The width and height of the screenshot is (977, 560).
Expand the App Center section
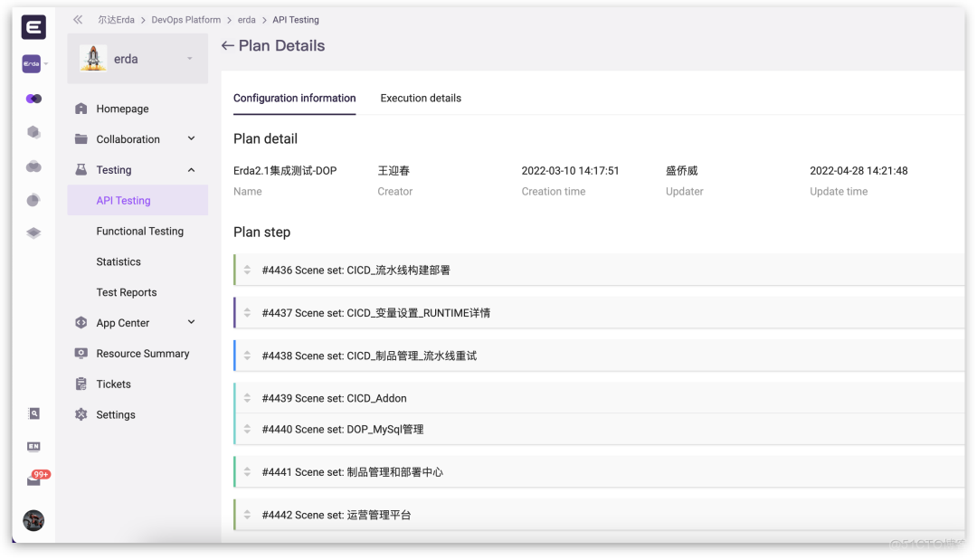[x=190, y=322]
